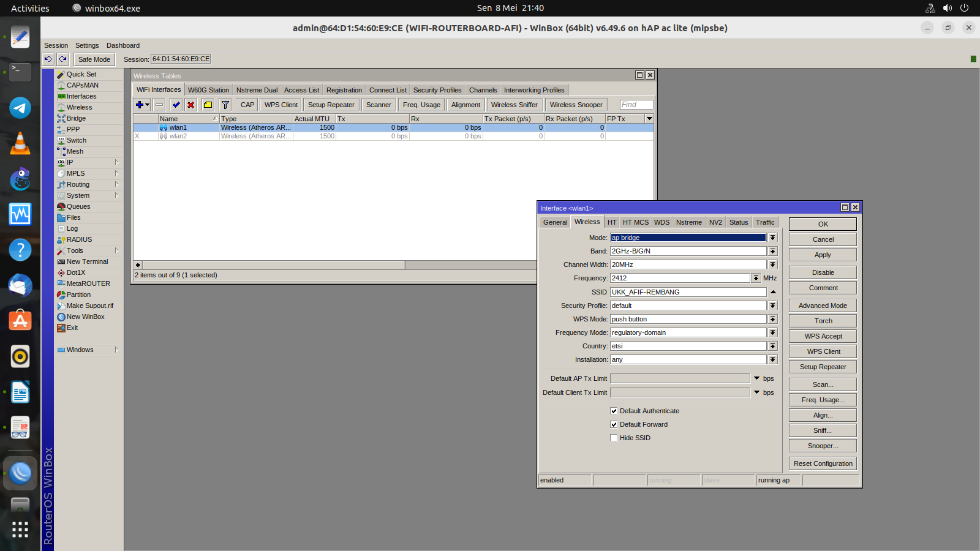Expand the Default Client Tx Limit field
The height and width of the screenshot is (551, 980).
757,392
